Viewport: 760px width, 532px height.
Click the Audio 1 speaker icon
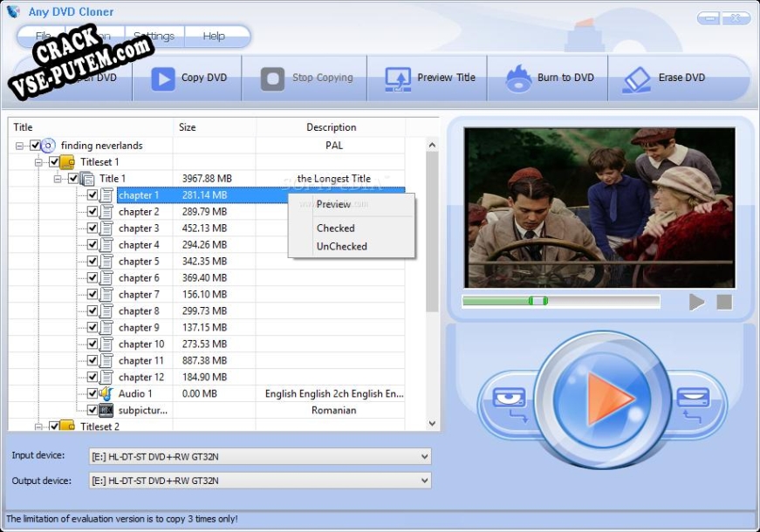[x=106, y=393]
